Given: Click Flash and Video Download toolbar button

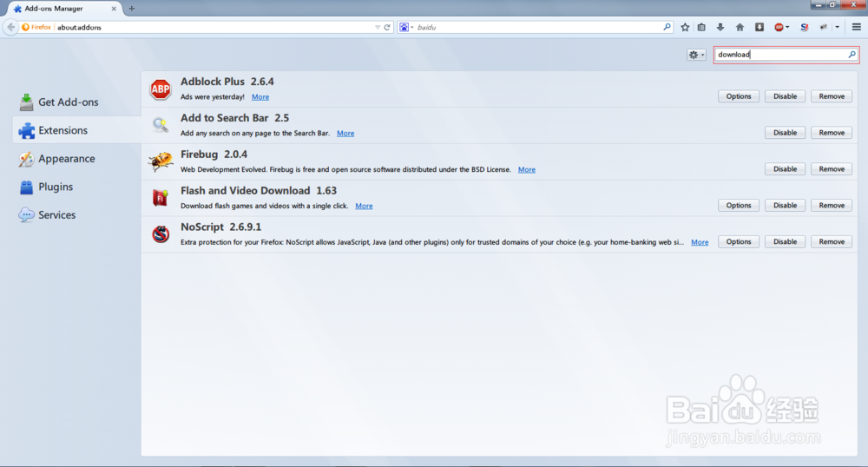Looking at the screenshot, I should [759, 27].
